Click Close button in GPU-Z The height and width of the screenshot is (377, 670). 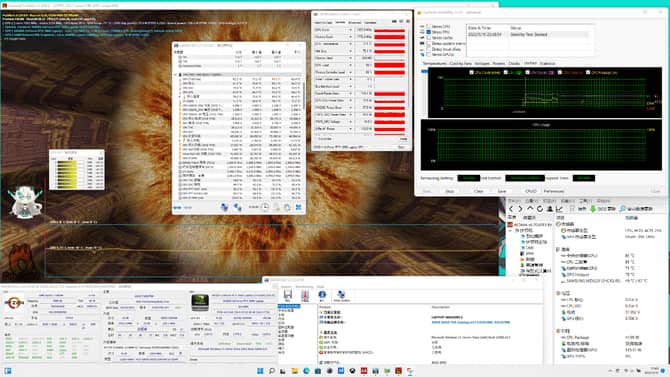coord(401,147)
